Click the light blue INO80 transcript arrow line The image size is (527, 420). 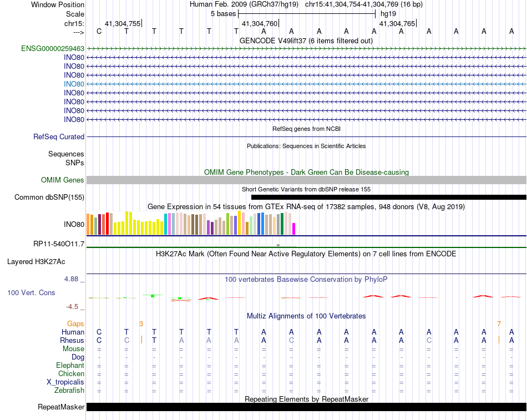coord(306,84)
